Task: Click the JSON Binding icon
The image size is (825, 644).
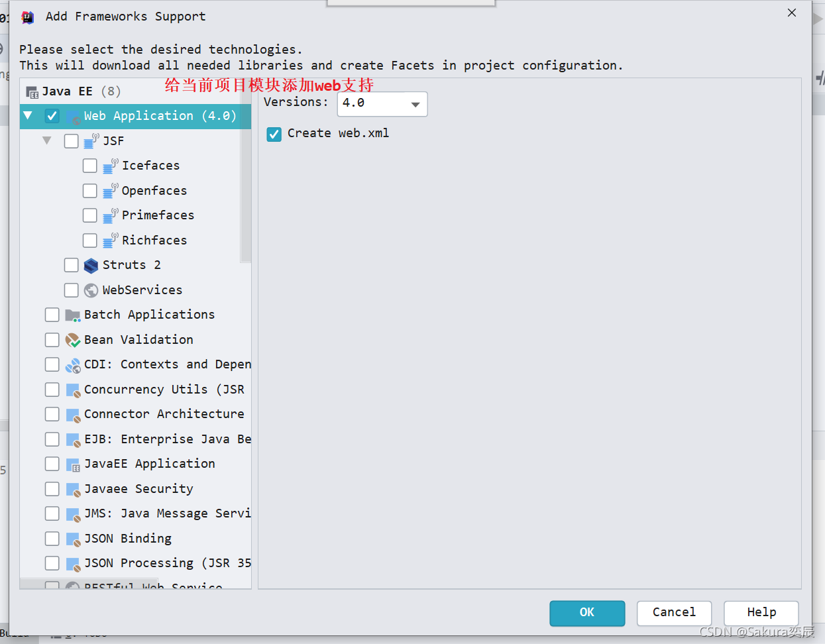Action: [73, 539]
